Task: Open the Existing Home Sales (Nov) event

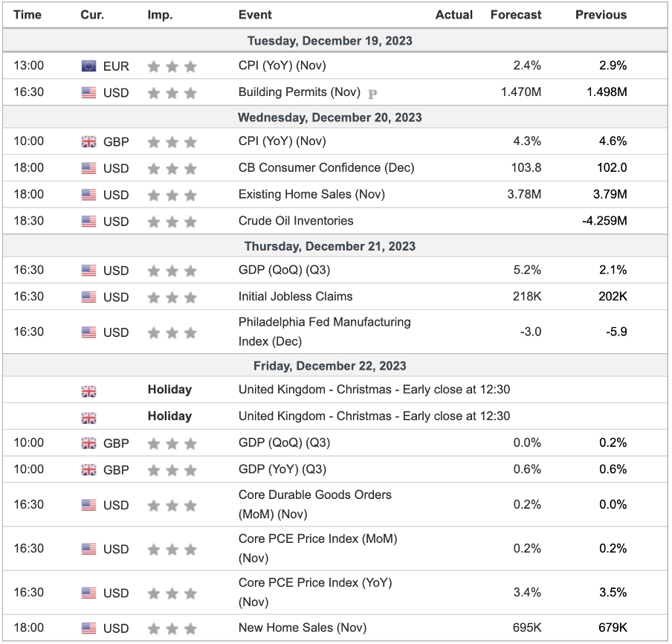Action: pyautogui.click(x=311, y=194)
